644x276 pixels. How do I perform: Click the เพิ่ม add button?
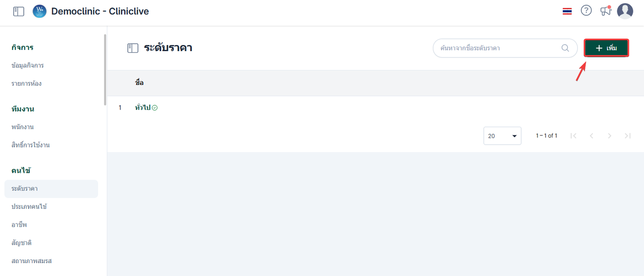[x=606, y=48]
